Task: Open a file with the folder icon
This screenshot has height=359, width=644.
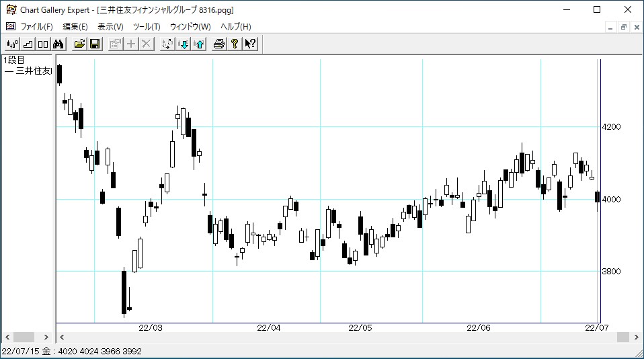Action: point(79,44)
